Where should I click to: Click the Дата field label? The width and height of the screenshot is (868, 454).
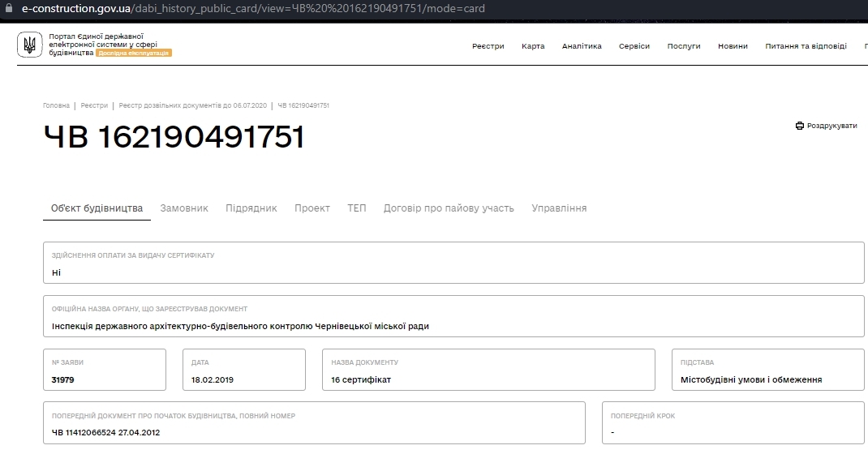[x=200, y=362]
